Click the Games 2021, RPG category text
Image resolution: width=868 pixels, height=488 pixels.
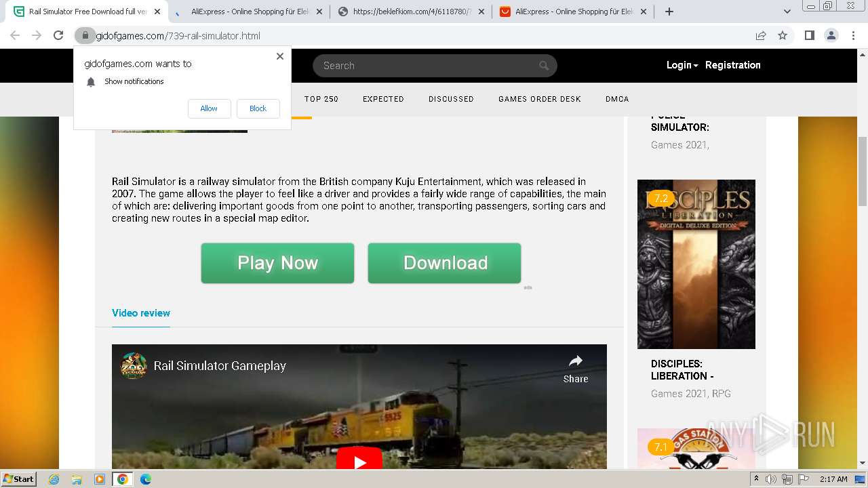point(691,394)
